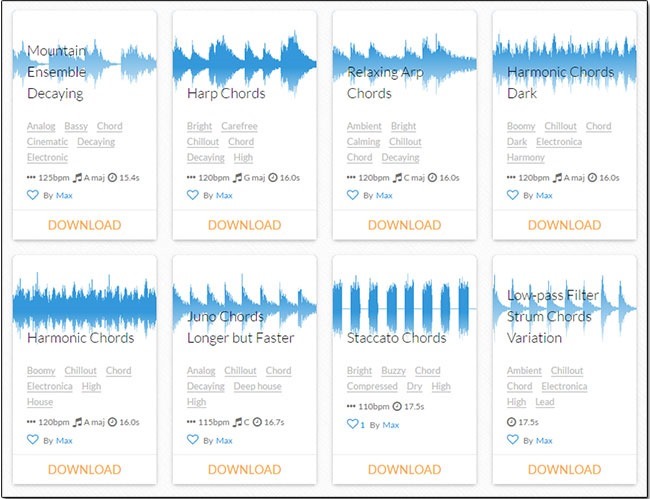Click the Compressed tag on Staccato Chords
This screenshot has height=499, width=650.
(372, 387)
